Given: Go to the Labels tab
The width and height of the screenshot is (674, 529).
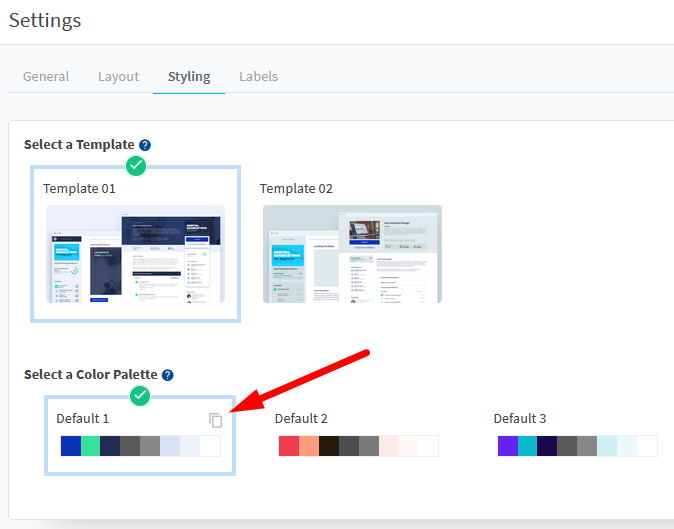Looking at the screenshot, I should pyautogui.click(x=258, y=76).
